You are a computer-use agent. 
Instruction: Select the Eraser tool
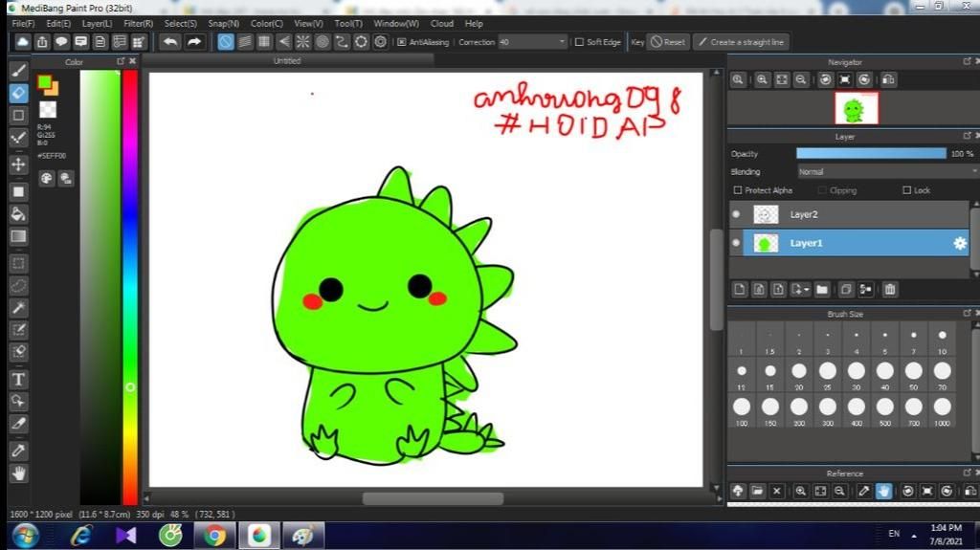click(19, 93)
